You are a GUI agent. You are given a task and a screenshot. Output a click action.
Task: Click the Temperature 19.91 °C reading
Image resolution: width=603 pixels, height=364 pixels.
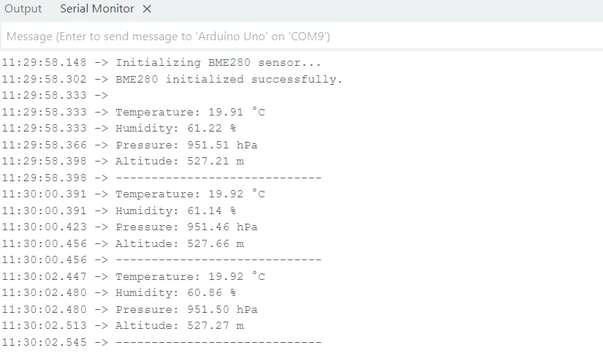click(x=190, y=112)
